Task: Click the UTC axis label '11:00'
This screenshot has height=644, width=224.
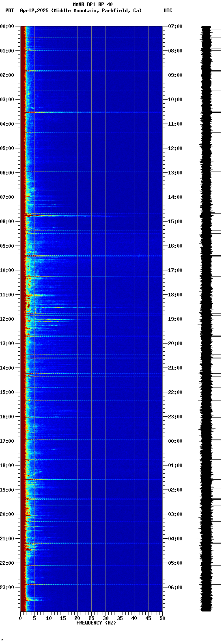Action: pos(175,124)
